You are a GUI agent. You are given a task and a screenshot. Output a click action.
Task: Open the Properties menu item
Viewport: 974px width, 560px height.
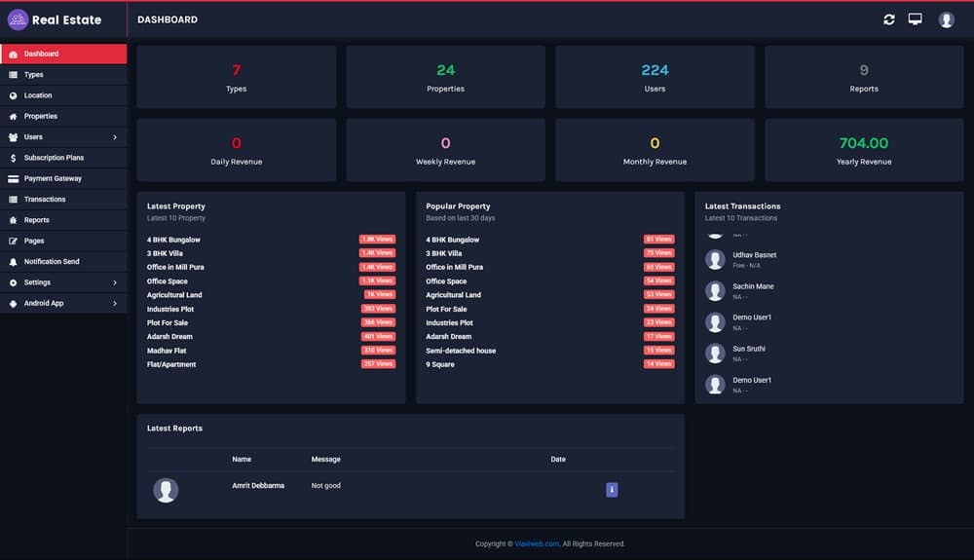click(63, 116)
